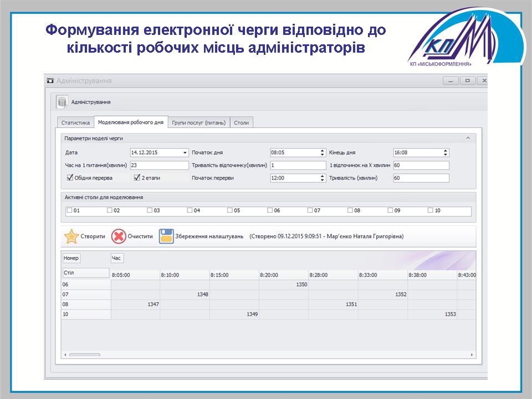Click the yellow star Створити icon
532x399 pixels.
(x=71, y=236)
